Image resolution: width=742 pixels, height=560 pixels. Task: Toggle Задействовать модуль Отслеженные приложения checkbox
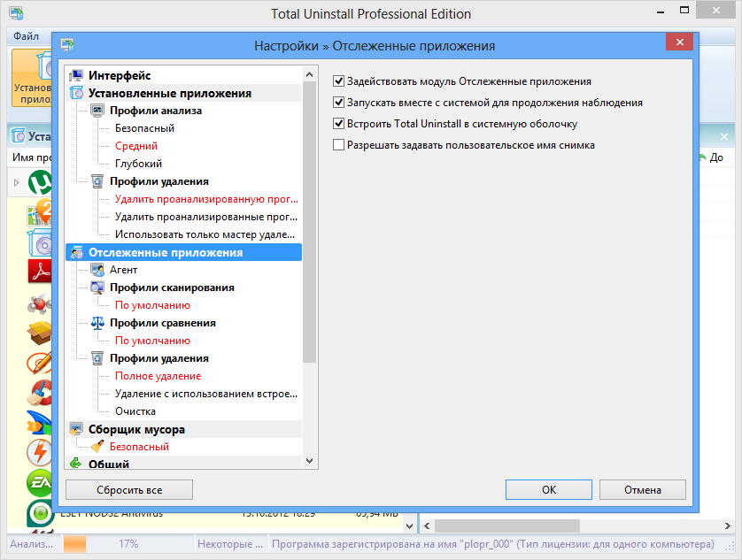(x=338, y=81)
